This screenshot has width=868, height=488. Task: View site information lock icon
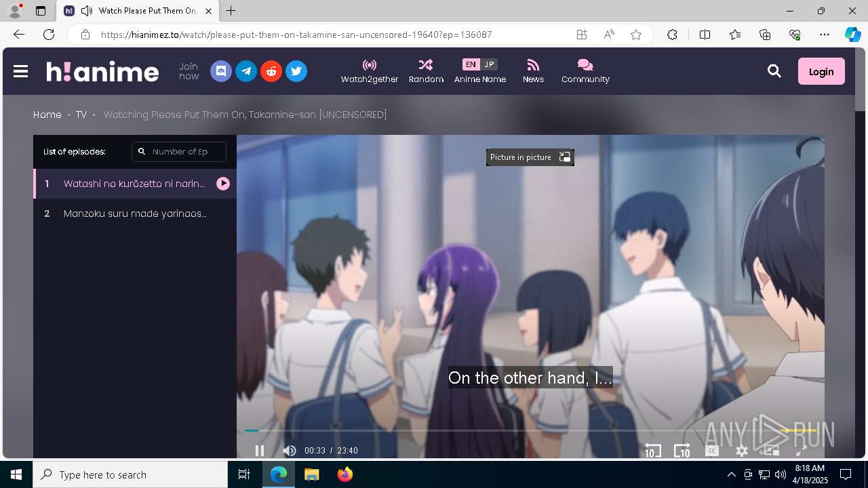pos(85,35)
